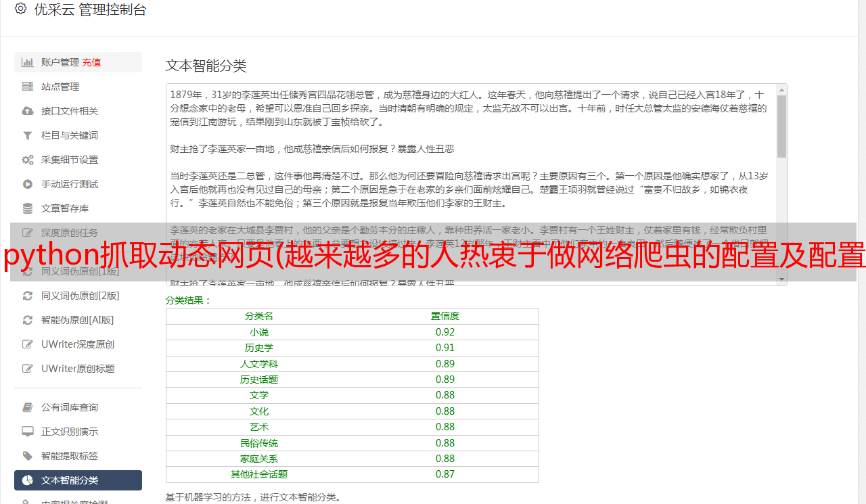The width and height of the screenshot is (866, 504).
Task: Click the text area scrollbar down arrow
Action: [782, 279]
